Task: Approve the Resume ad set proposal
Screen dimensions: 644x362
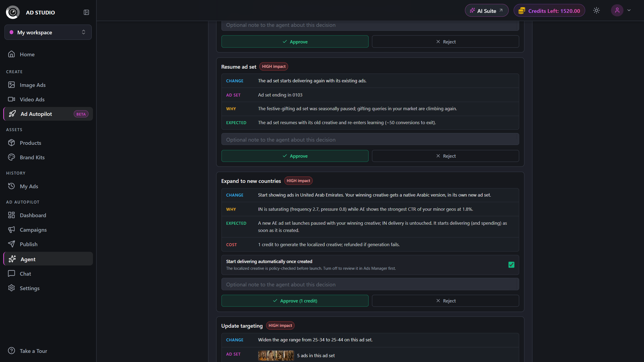Action: [295, 156]
